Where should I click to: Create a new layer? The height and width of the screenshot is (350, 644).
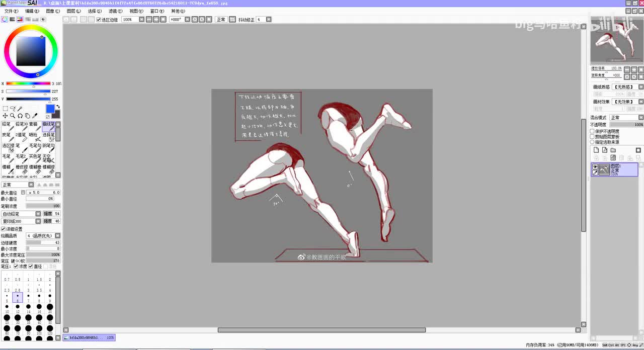point(596,150)
